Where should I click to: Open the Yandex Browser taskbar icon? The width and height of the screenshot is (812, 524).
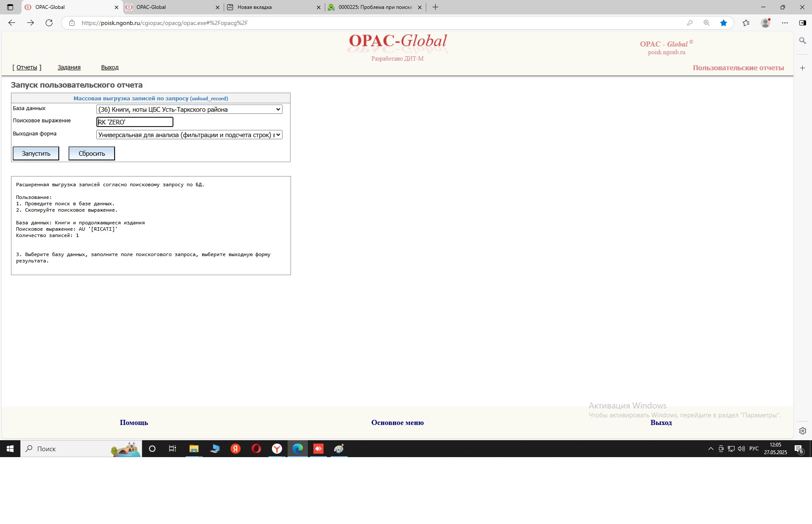pyautogui.click(x=277, y=449)
